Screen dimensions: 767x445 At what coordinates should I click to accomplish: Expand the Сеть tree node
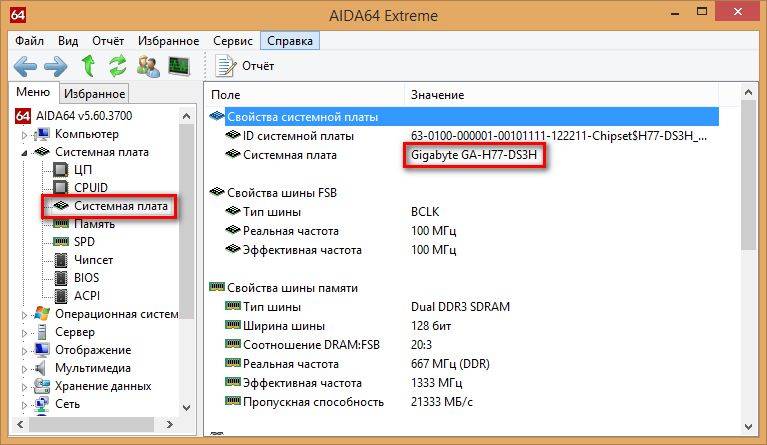[x=24, y=405]
